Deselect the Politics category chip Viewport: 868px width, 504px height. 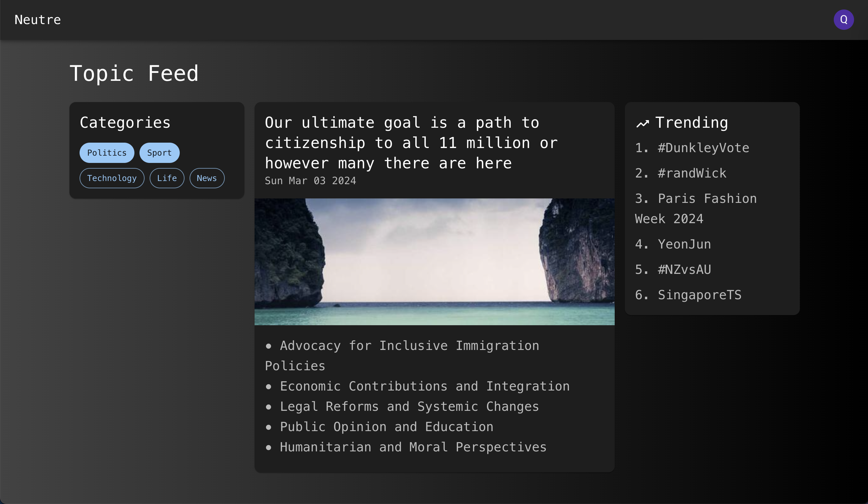point(107,152)
